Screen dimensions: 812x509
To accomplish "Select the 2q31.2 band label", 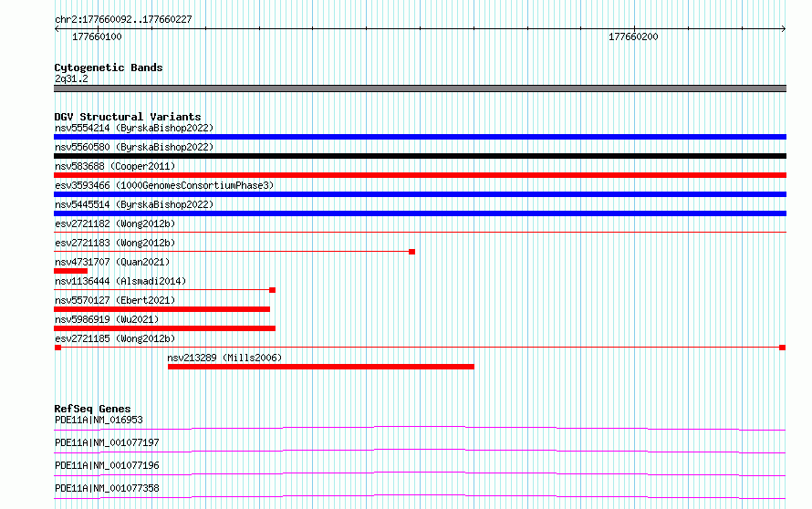I will [x=71, y=78].
